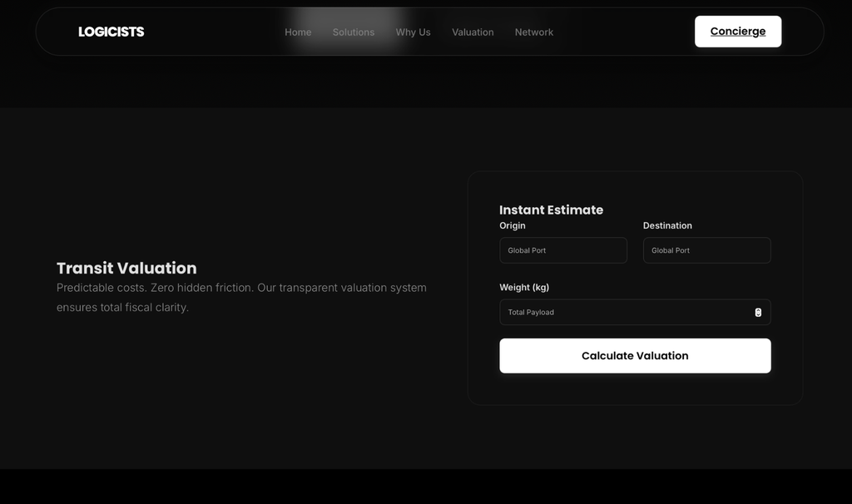Navigate to Why Us
The height and width of the screenshot is (504, 852).
(x=413, y=32)
